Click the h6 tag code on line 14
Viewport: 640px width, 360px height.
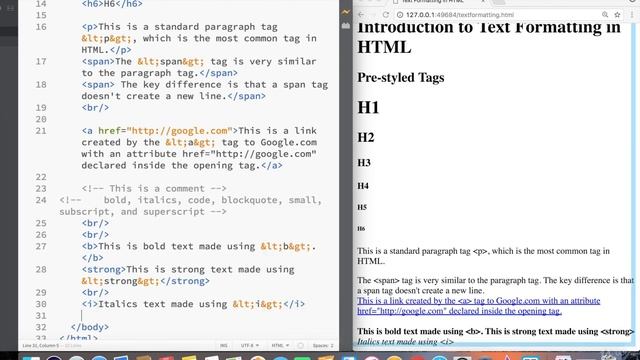point(112,4)
